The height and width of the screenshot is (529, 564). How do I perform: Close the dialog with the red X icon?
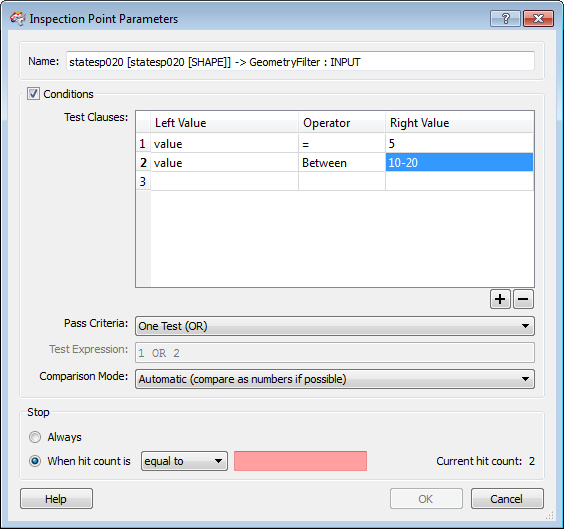(x=538, y=18)
